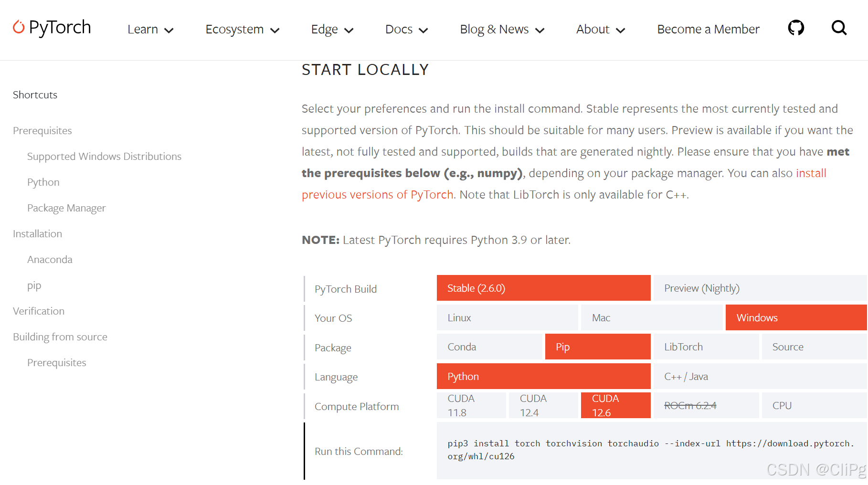Jump to the Package Manager section
This screenshot has height=485, width=868.
(66, 208)
